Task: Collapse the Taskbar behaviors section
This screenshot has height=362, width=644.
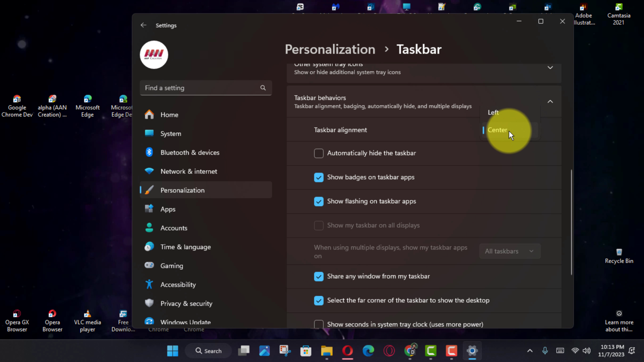Action: 550,102
